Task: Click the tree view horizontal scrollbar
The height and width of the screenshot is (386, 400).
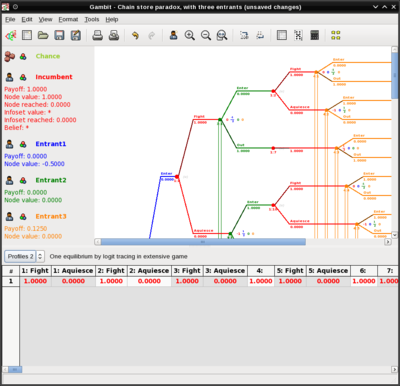Action: pyautogui.click(x=203, y=242)
